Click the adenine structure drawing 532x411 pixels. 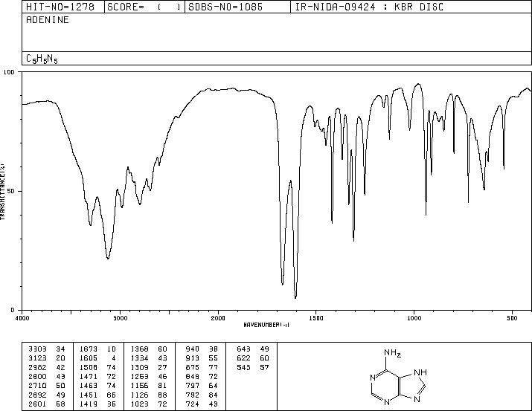(x=398, y=377)
